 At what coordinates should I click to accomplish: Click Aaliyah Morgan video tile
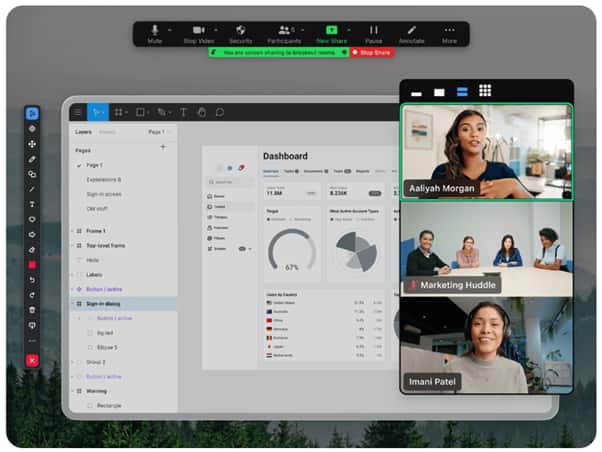pos(486,152)
